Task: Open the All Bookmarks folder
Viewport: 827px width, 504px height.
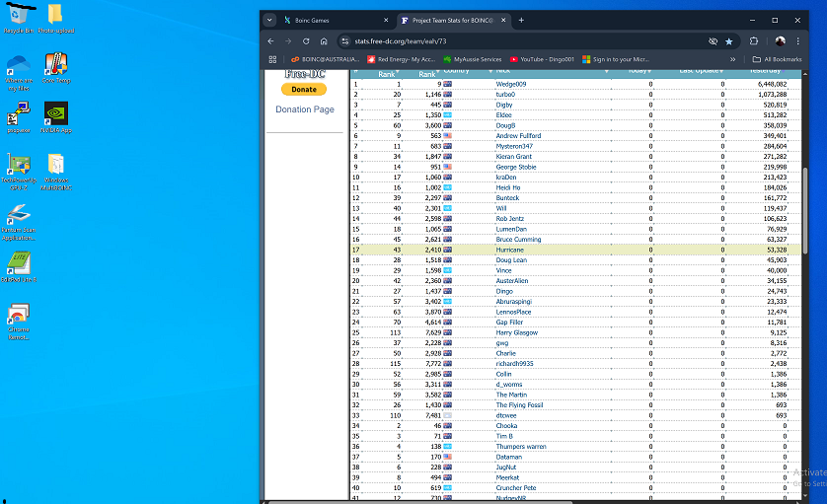Action: 777,59
